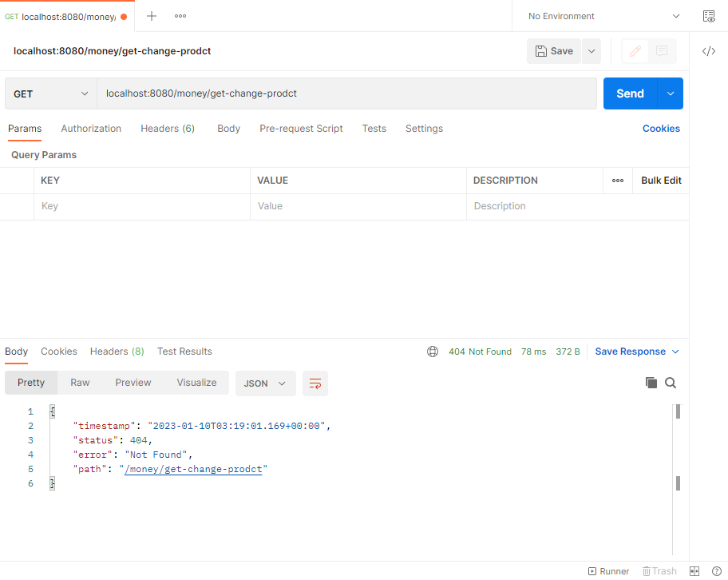The height and width of the screenshot is (580, 728).
Task: Toggle two-pane layout icon
Action: (x=694, y=571)
